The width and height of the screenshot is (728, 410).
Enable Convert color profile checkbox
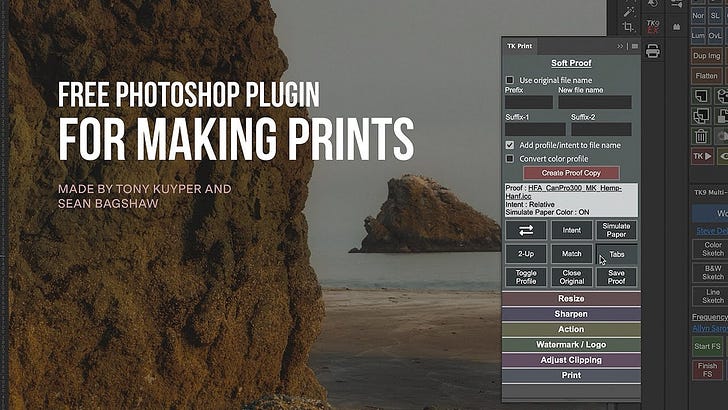(510, 159)
